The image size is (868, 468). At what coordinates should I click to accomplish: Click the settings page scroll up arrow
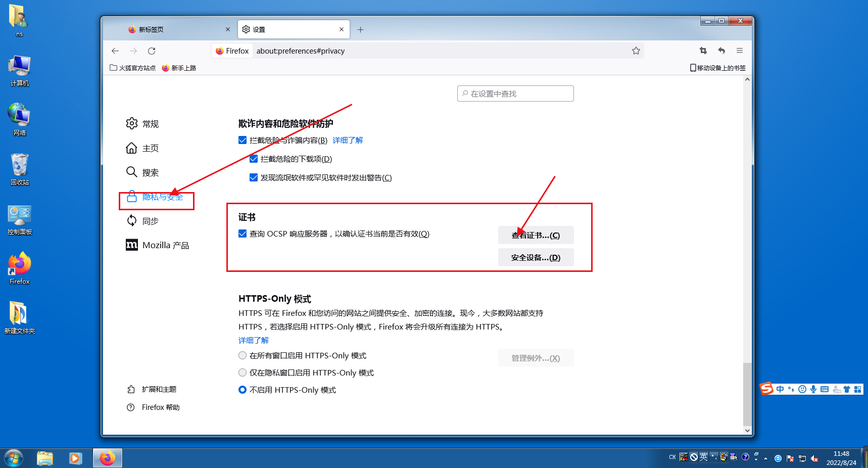747,80
